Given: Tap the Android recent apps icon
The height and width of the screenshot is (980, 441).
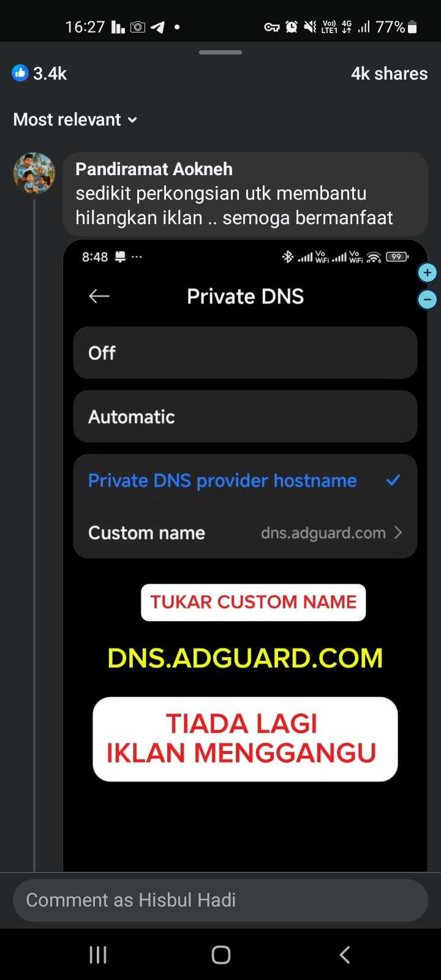Looking at the screenshot, I should (98, 954).
